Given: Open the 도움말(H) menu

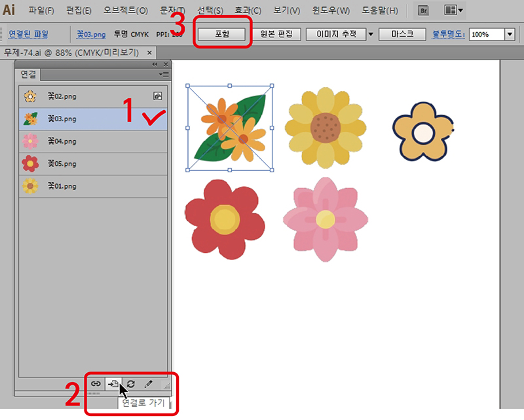Looking at the screenshot, I should tap(380, 10).
